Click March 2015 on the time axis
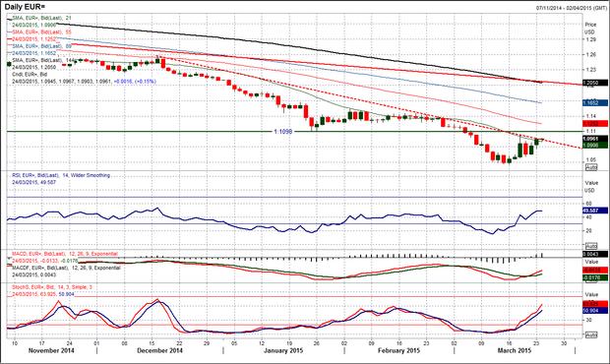 (x=515, y=350)
